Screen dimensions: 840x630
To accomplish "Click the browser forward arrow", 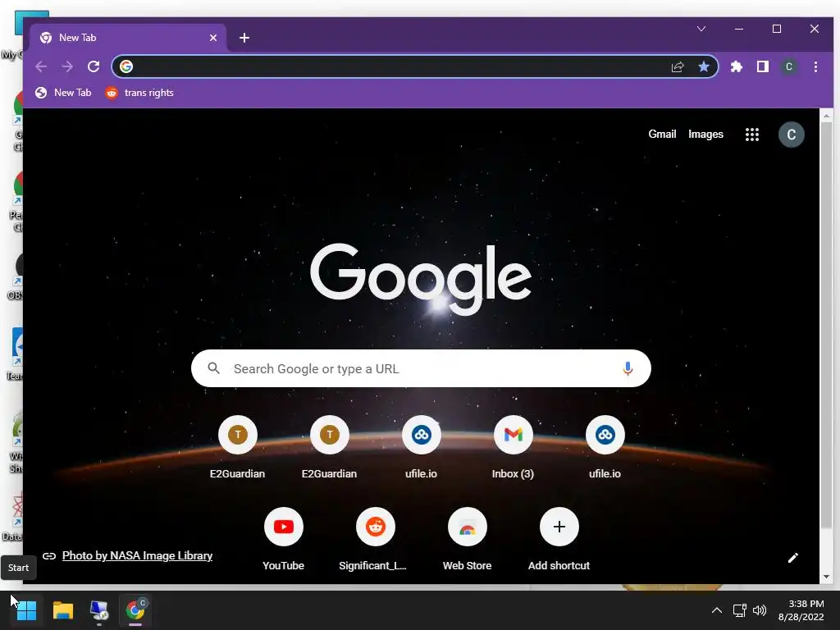I will pyautogui.click(x=67, y=66).
